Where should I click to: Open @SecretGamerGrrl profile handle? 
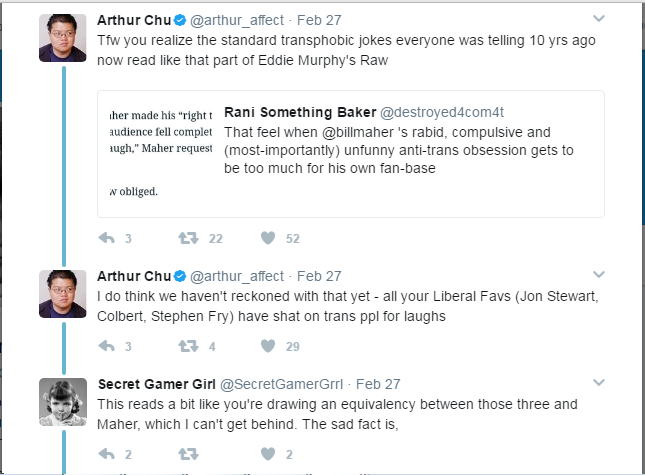coord(281,384)
